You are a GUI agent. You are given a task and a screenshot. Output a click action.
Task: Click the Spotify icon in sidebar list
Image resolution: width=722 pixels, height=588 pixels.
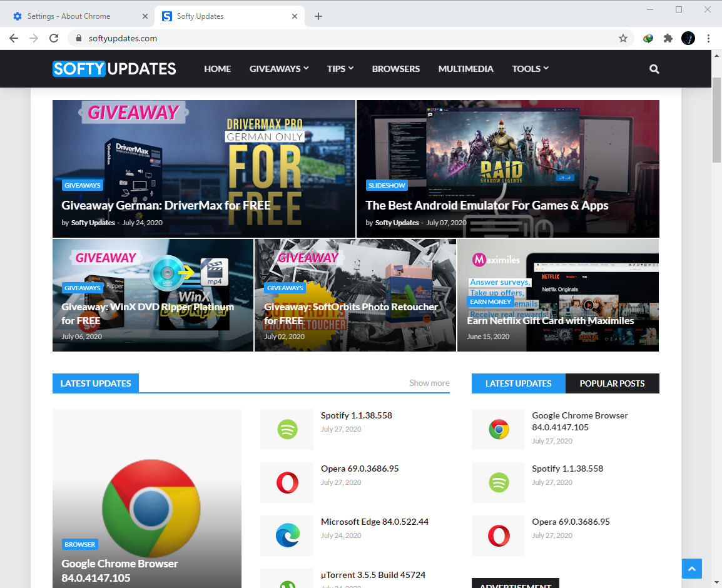498,482
